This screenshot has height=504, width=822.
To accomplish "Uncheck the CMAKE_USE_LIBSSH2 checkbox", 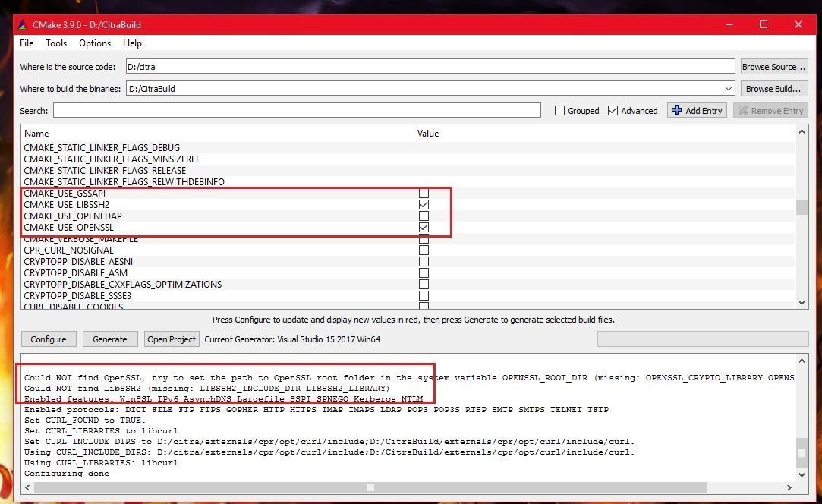I will tap(424, 204).
